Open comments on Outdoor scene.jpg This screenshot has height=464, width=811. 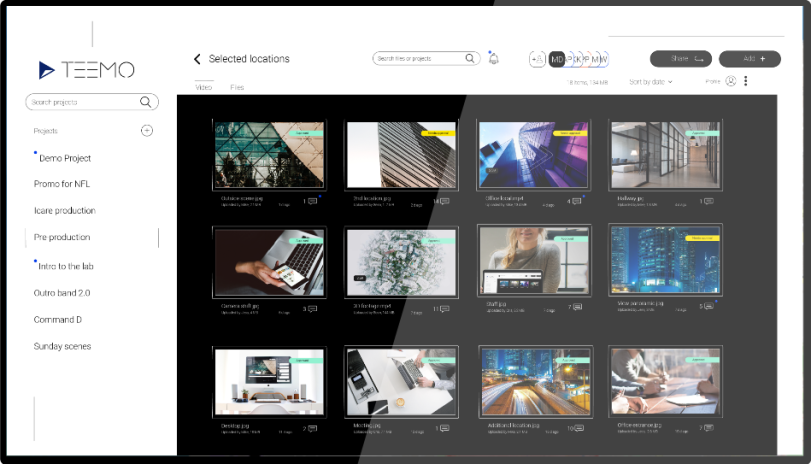(312, 201)
